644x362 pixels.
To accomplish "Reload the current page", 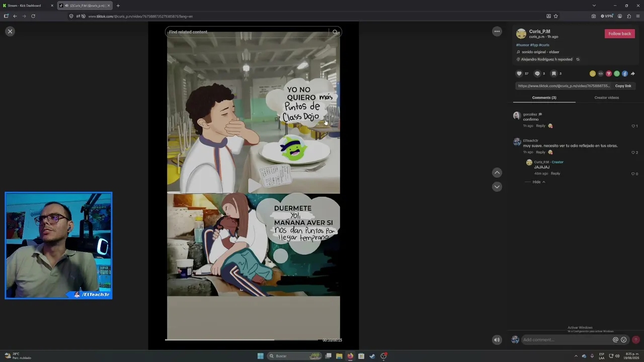I will [x=33, y=16].
